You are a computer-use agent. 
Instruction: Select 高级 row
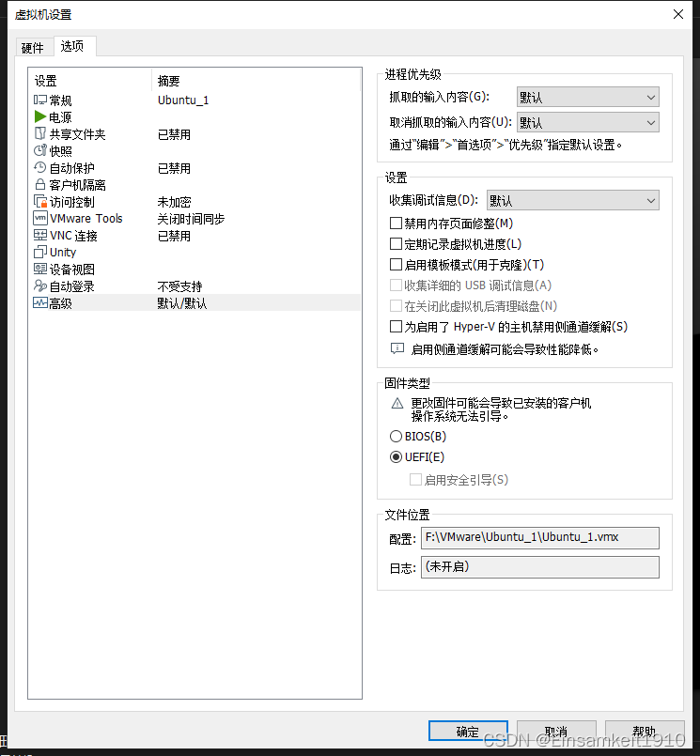194,302
